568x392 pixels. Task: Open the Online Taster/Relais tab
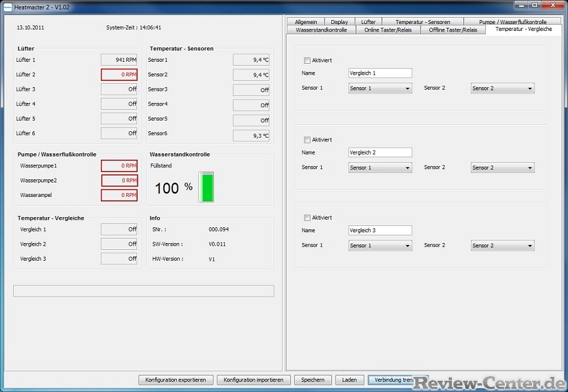(388, 30)
